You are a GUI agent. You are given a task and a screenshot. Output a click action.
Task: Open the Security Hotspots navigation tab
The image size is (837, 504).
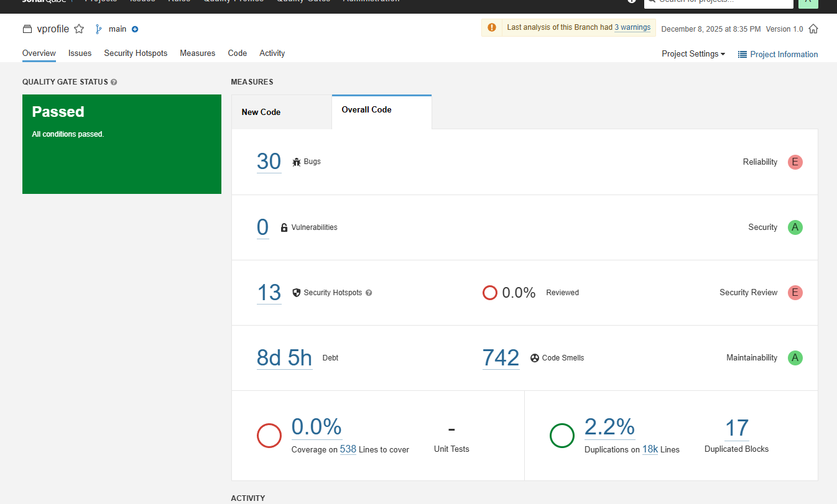tap(136, 53)
